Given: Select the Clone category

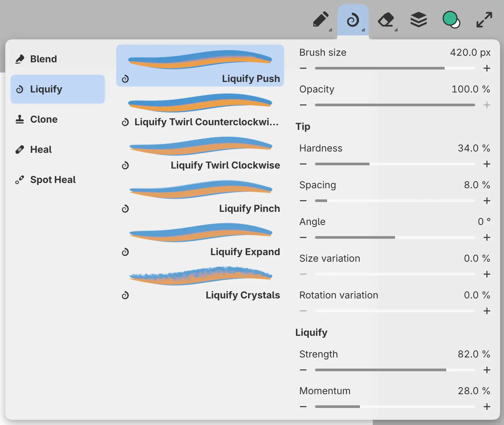Looking at the screenshot, I should click(x=58, y=119).
